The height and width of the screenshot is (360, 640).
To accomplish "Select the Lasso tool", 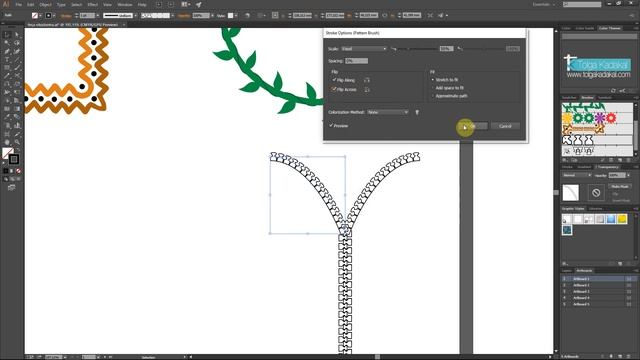I will point(17,43).
